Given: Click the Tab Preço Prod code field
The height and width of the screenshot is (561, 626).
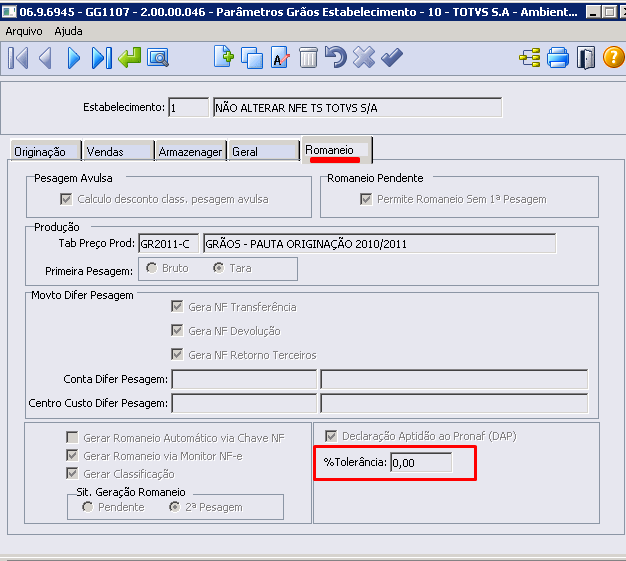Looking at the screenshot, I should [x=168, y=244].
